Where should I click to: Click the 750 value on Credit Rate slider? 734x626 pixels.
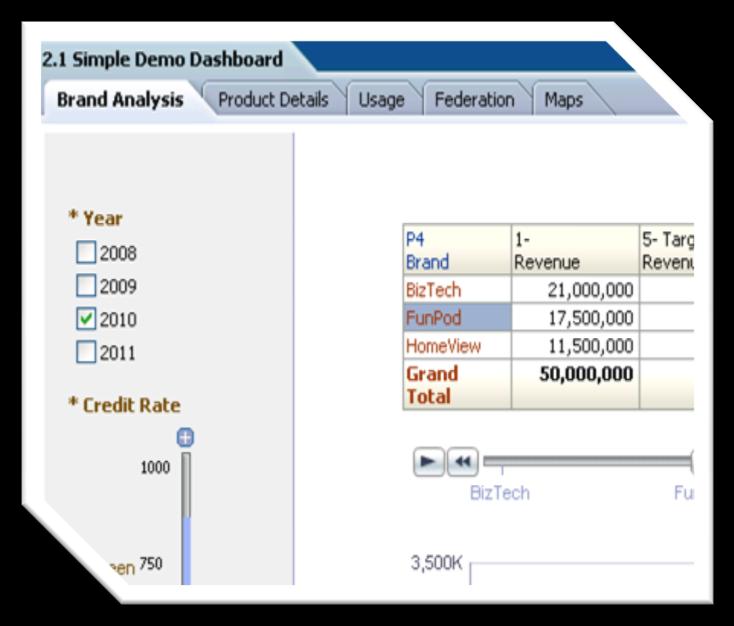point(151,563)
